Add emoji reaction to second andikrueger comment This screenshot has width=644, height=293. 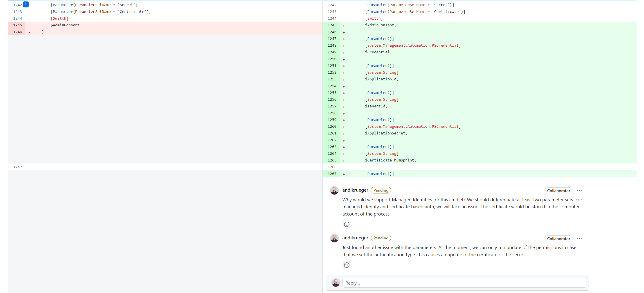click(347, 265)
